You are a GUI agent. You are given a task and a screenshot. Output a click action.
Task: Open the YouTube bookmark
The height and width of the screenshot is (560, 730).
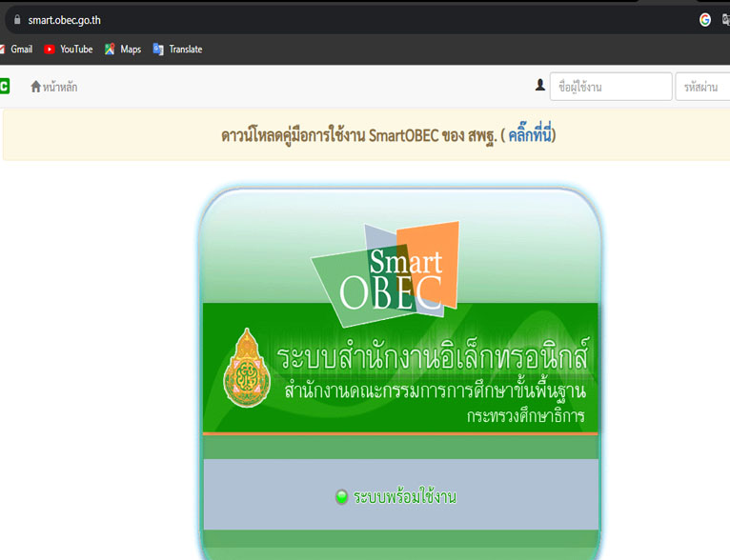(69, 50)
